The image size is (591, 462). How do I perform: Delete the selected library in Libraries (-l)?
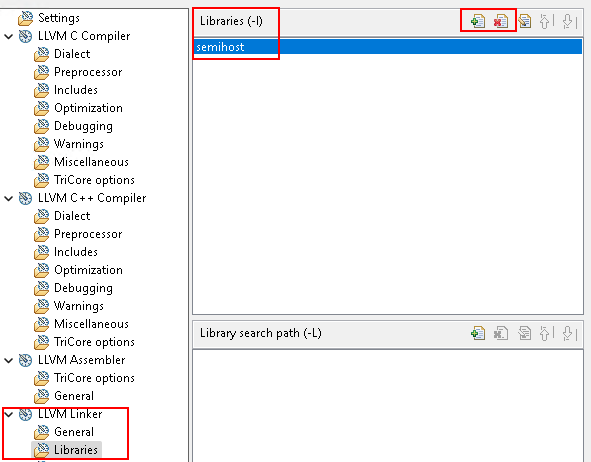[501, 21]
